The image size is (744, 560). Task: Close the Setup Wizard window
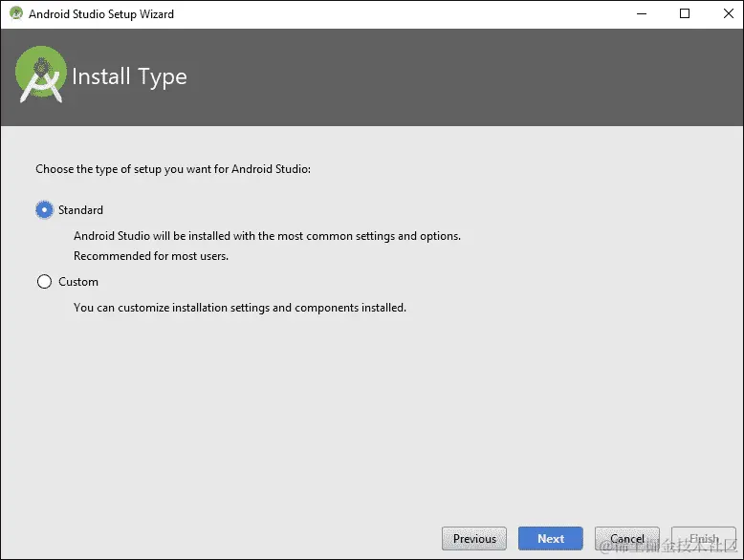729,13
